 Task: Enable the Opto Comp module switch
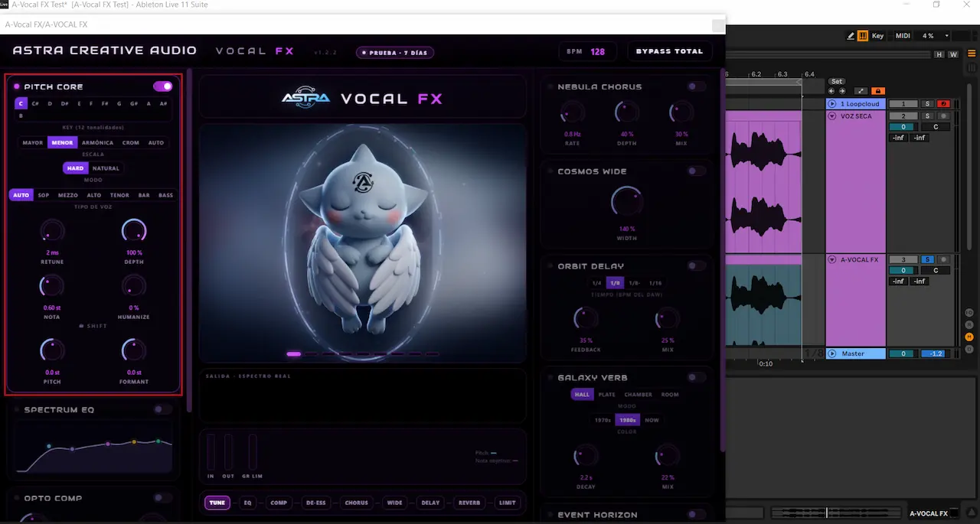162,498
